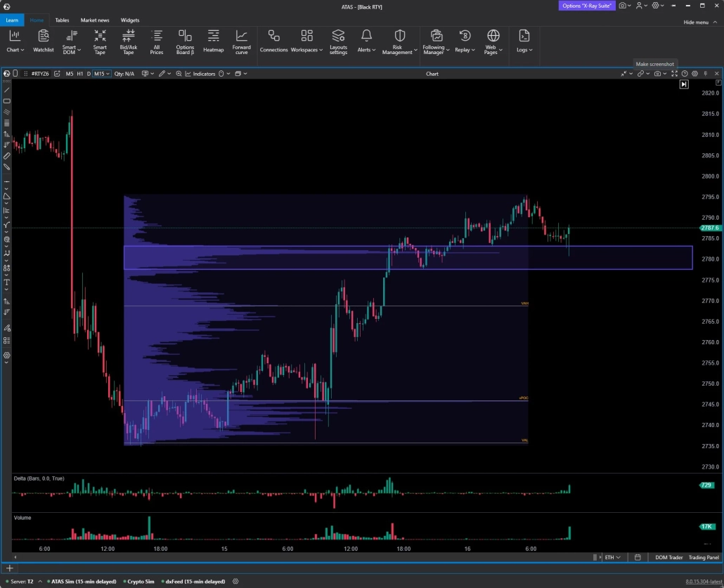
Task: Jump to the latest bar on the chart
Action: 684,84
